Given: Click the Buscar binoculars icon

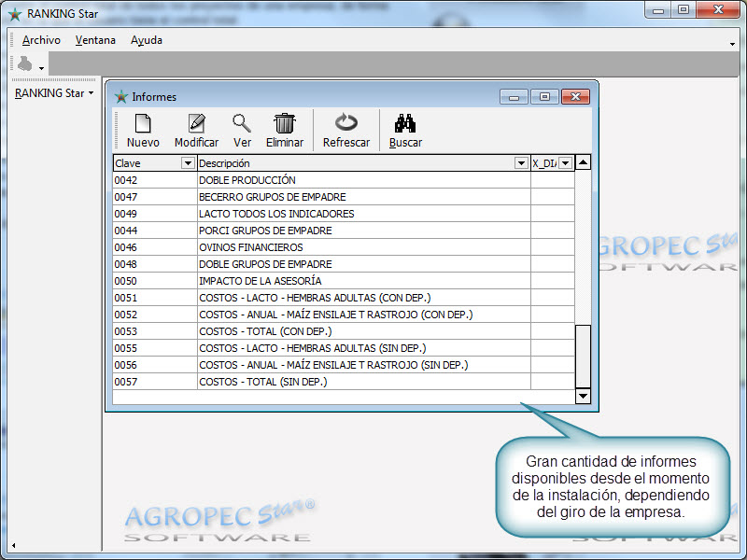Looking at the screenshot, I should coord(405,123).
